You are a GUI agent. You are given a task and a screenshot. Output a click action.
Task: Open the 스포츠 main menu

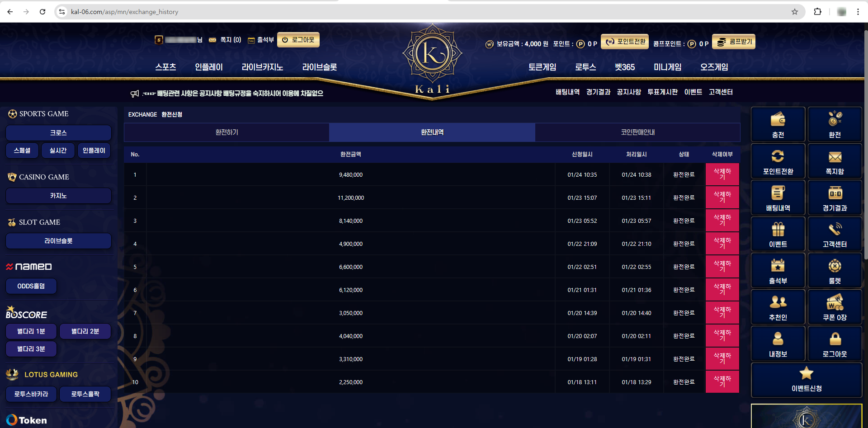point(165,67)
